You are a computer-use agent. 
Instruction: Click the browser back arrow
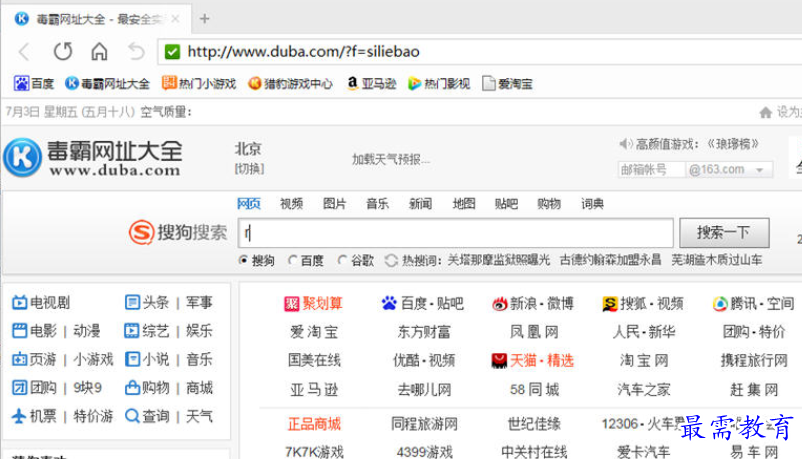coord(24,51)
